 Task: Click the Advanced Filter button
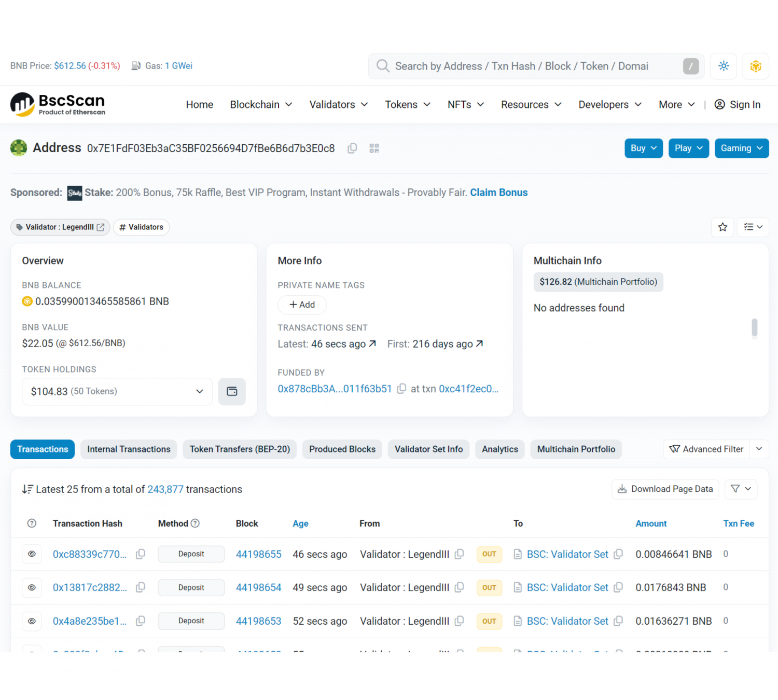coord(706,449)
